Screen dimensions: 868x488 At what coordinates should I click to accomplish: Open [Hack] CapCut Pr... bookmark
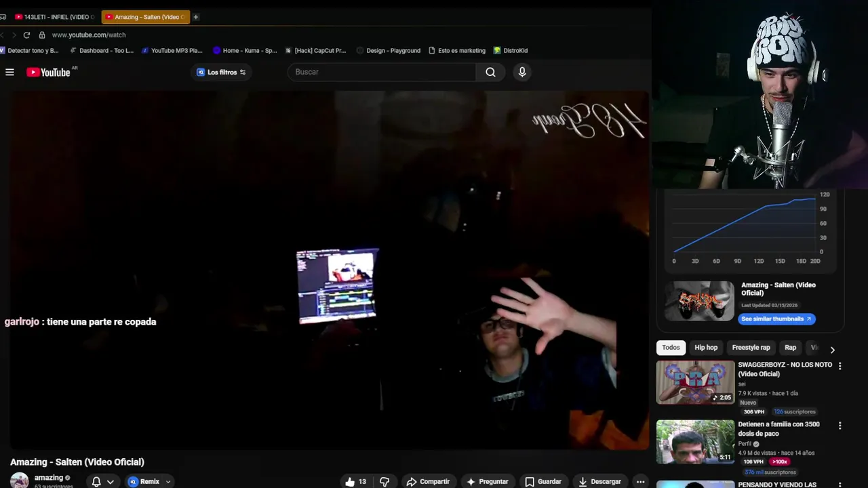click(x=315, y=50)
